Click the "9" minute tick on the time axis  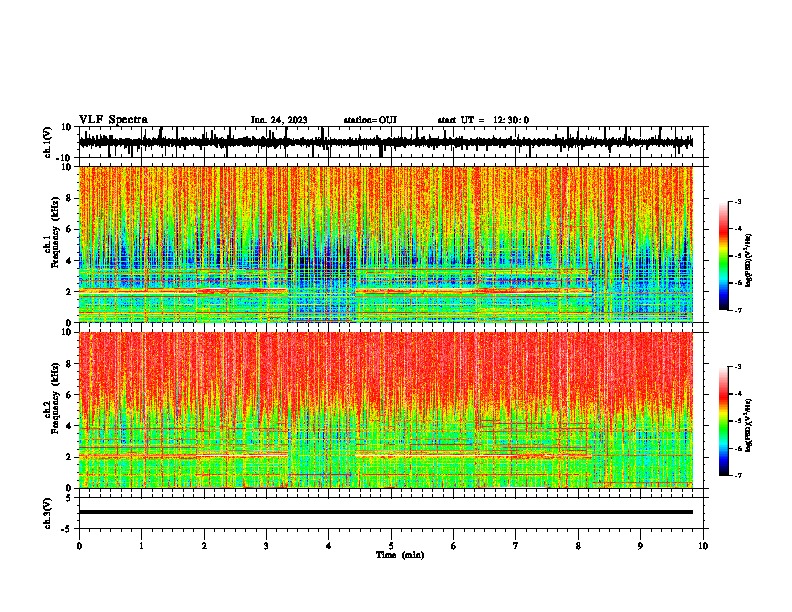pos(640,546)
